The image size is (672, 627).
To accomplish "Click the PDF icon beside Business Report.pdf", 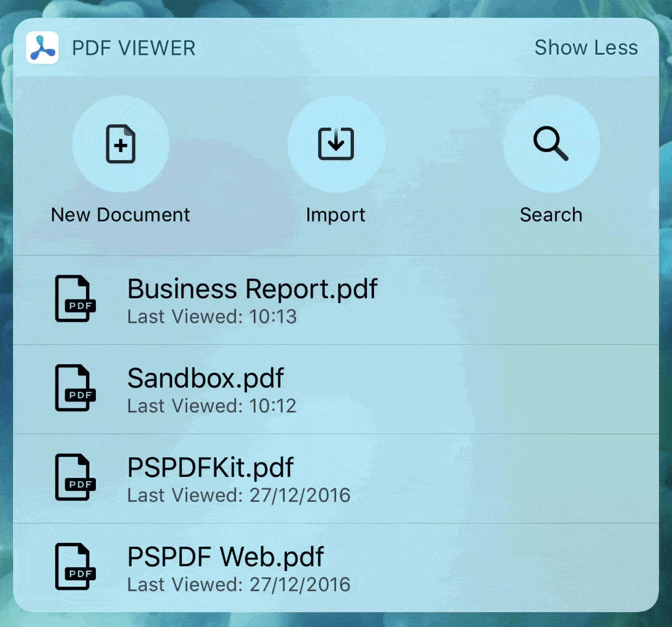I will click(x=75, y=299).
